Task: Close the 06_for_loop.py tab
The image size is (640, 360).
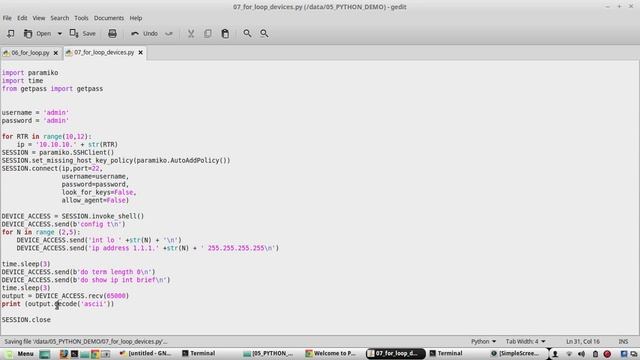Action: pos(56,53)
